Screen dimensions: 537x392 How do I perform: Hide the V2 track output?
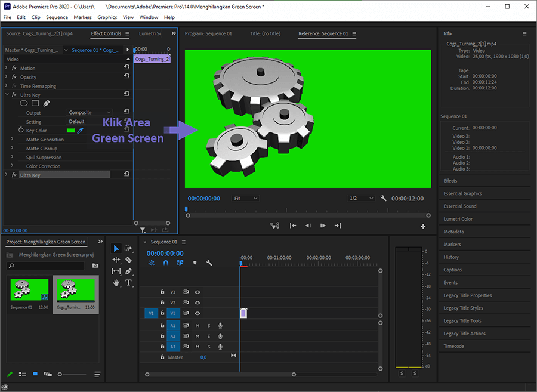197,303
